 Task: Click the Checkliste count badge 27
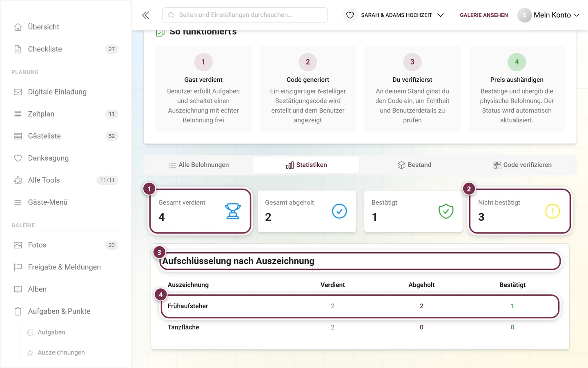click(x=112, y=49)
